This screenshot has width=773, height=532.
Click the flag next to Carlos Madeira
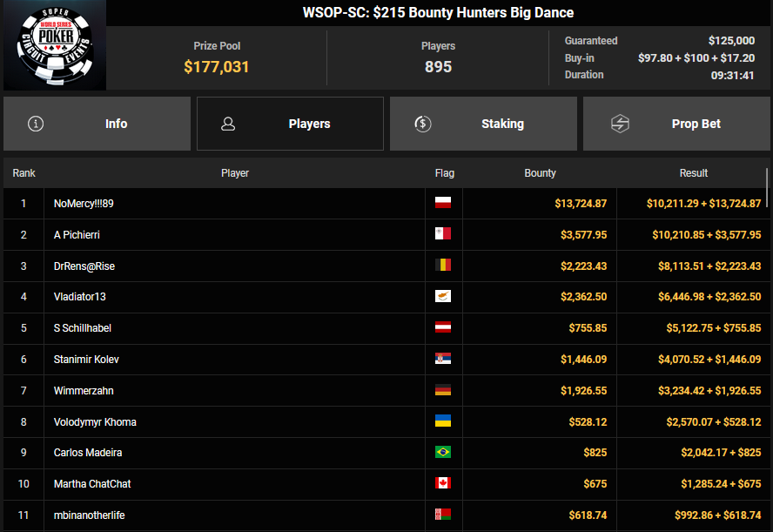point(443,453)
